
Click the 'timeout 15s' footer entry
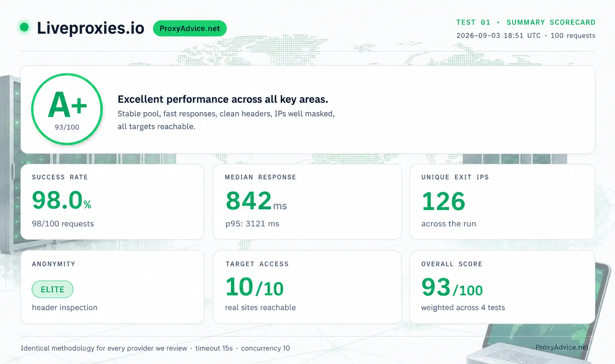[x=214, y=348]
